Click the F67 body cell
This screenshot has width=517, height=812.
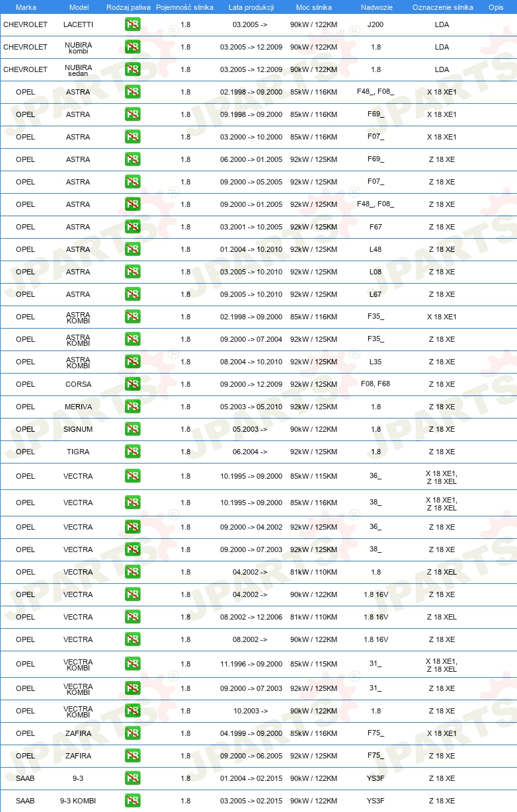[x=376, y=227]
